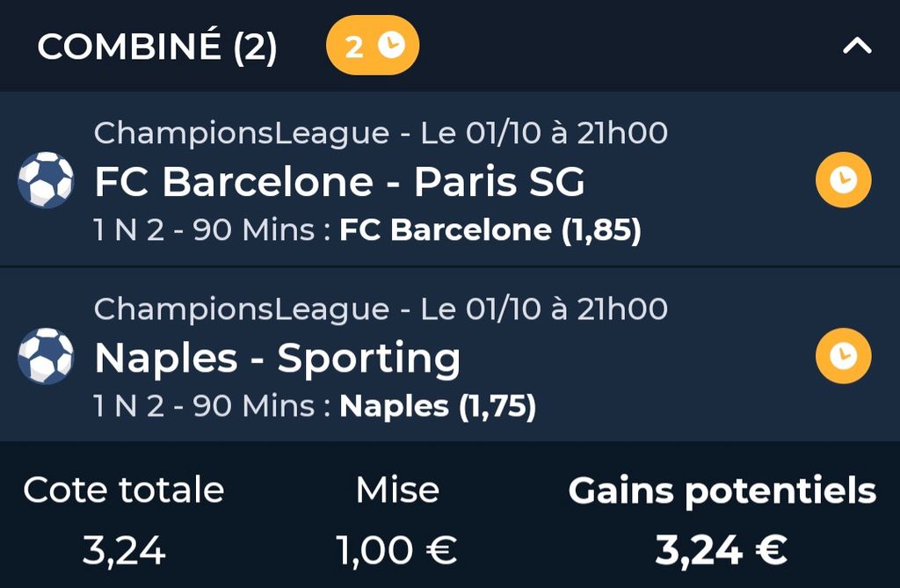The image size is (900, 588).
Task: Open the Naples - Sporting match
Action: click(277, 358)
